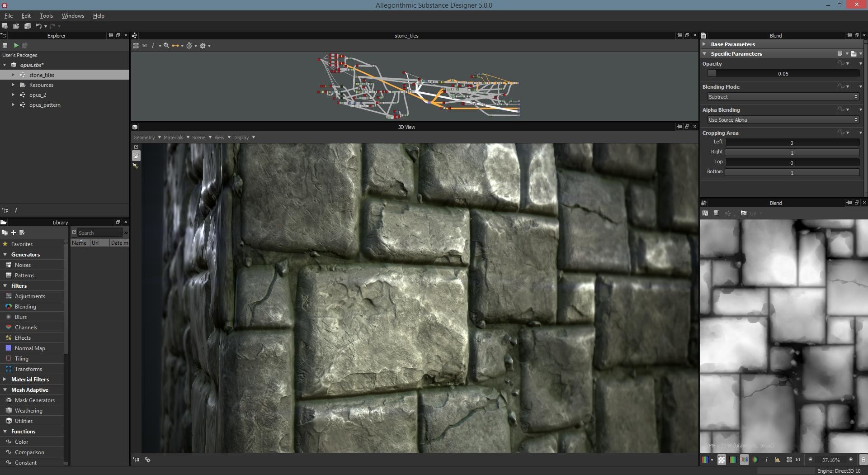Click the histogram icon in 2D view toolbar
This screenshot has width=868, height=475.
778,460
